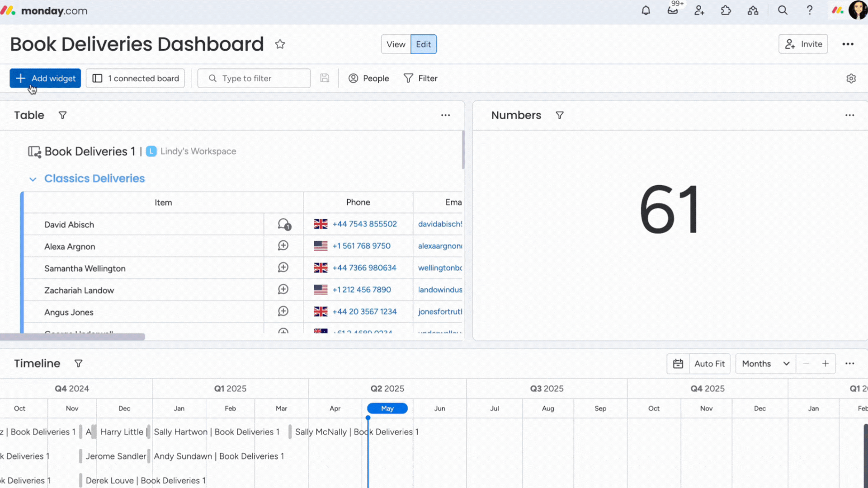Click the Add widget button
The width and height of the screenshot is (868, 488).
tap(45, 78)
